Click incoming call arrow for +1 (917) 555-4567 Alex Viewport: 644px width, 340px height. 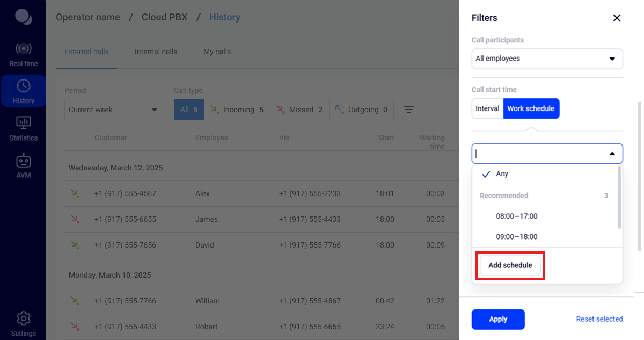coord(74,193)
